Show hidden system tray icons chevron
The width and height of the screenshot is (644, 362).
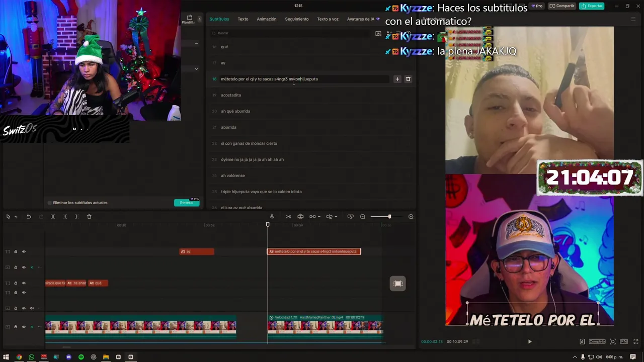coord(575,357)
